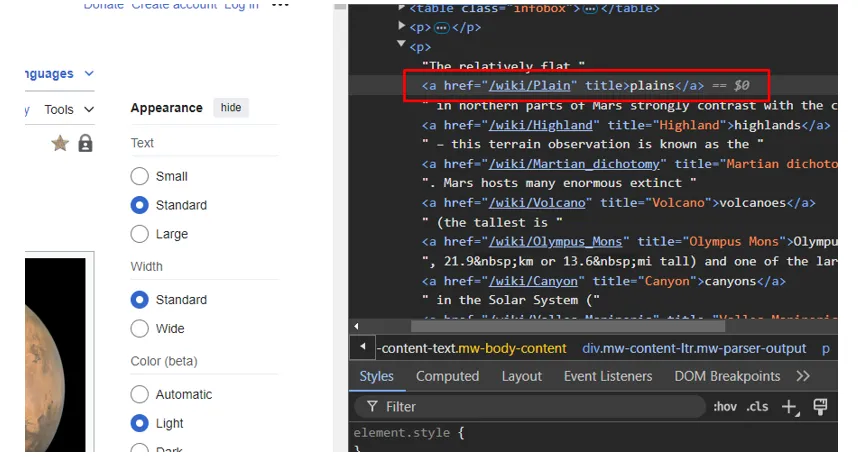Open the Tools dropdown menu
The image size is (858, 457).
point(69,109)
